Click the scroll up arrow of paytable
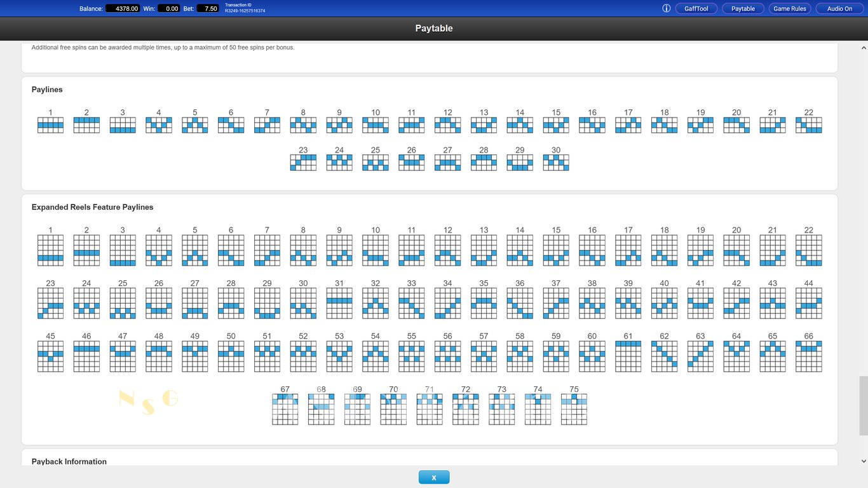The image size is (868, 488). tap(863, 48)
